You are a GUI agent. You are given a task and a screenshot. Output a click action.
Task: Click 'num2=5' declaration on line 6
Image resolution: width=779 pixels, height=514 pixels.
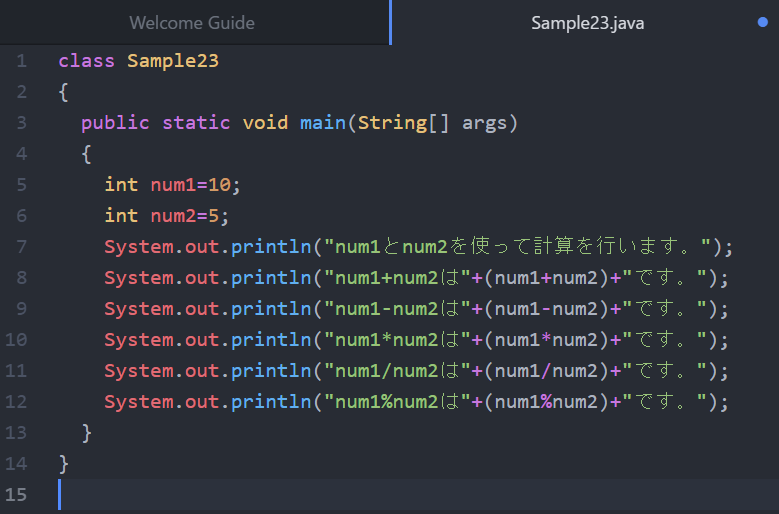coord(184,216)
